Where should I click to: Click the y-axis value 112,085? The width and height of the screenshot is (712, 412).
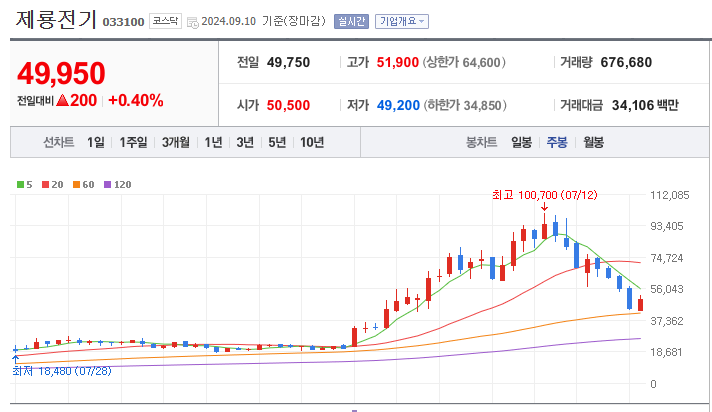tap(670, 195)
